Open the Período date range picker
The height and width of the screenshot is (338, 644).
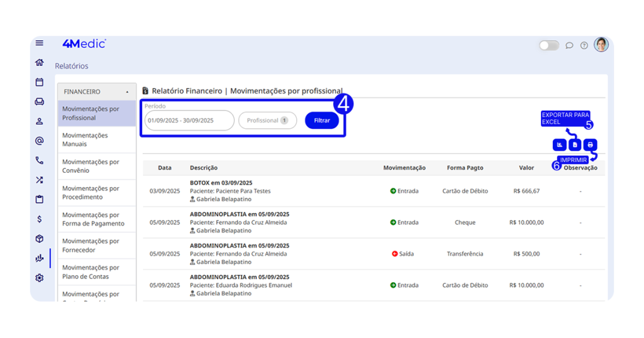point(189,121)
